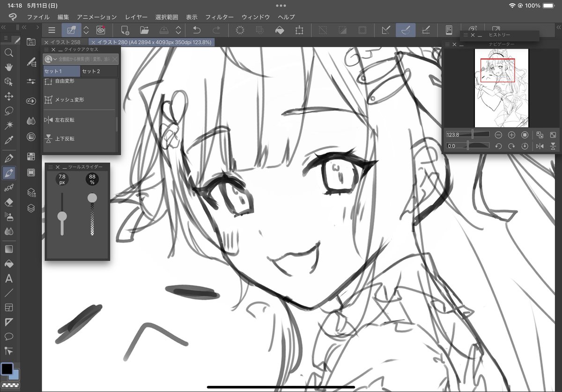The image size is (562, 392).
Task: Open the Animation timeline film icon
Action: pyautogui.click(x=31, y=173)
